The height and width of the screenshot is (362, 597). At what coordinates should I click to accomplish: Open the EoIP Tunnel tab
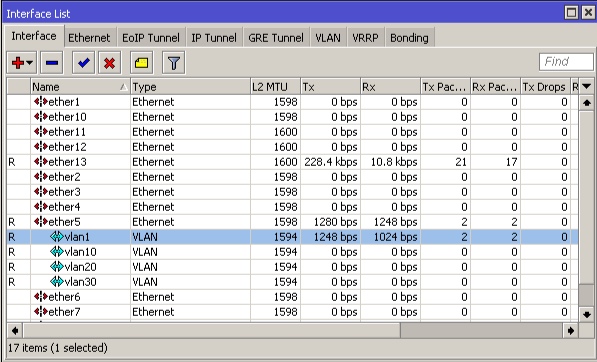coord(151,38)
